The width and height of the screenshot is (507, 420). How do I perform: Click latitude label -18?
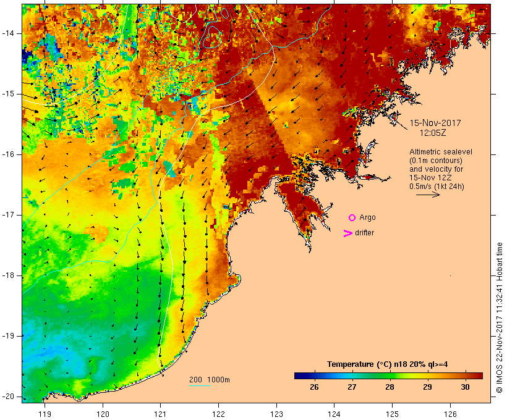8,275
